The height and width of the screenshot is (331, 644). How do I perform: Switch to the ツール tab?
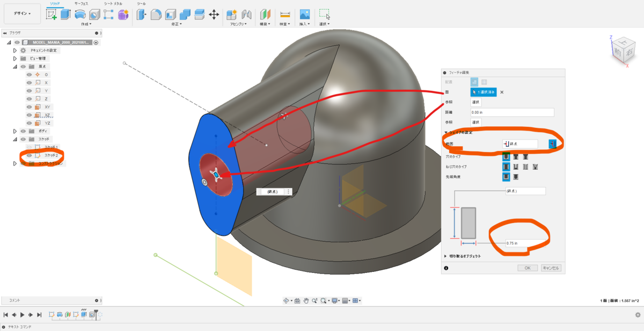[x=141, y=3]
